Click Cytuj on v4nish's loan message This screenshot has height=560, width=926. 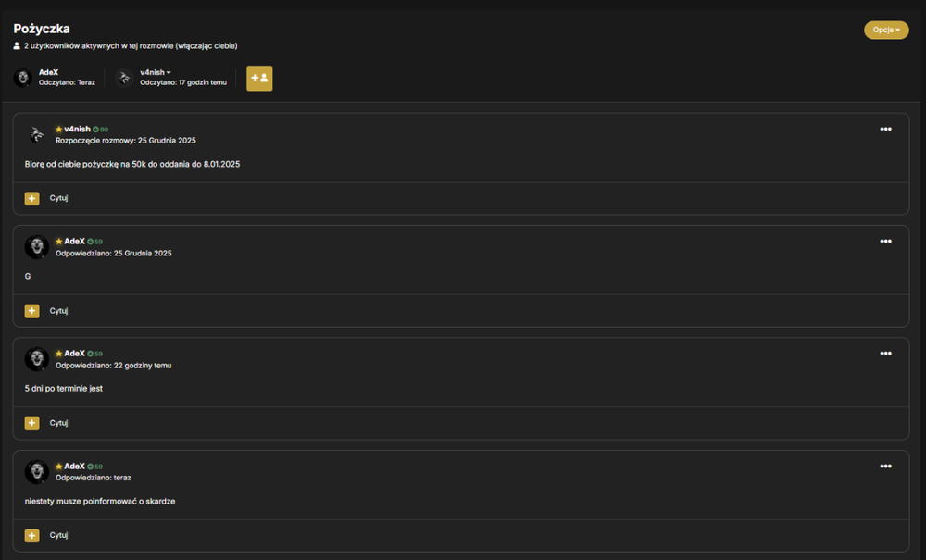coord(58,198)
